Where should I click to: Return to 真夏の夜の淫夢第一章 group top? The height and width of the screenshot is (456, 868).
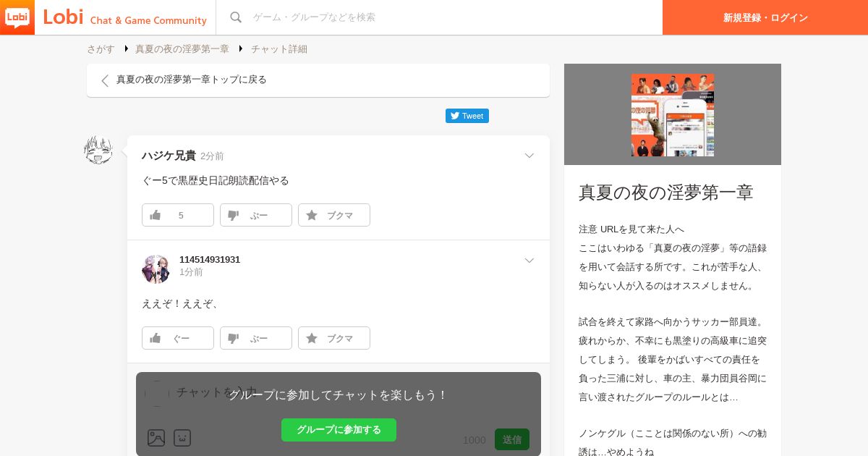[318, 80]
